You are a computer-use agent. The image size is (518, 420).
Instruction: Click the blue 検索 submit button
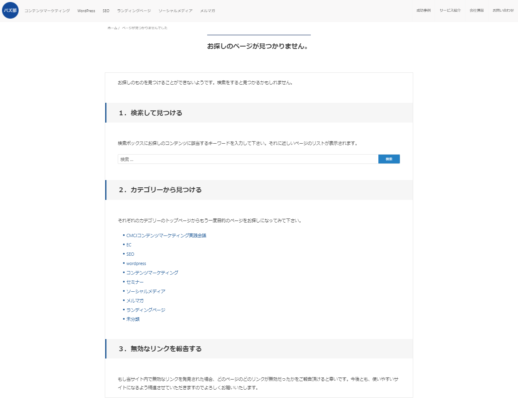[389, 159]
